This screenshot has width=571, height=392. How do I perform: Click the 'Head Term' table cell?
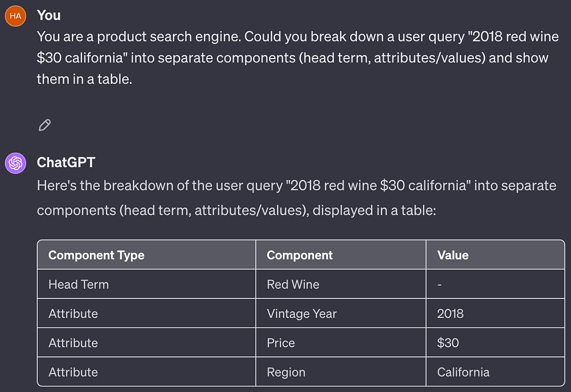147,284
